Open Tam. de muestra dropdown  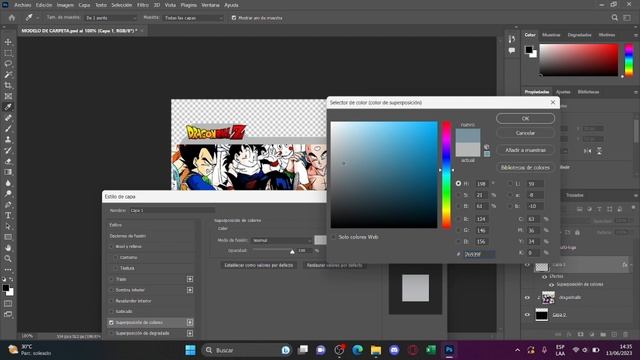point(111,18)
